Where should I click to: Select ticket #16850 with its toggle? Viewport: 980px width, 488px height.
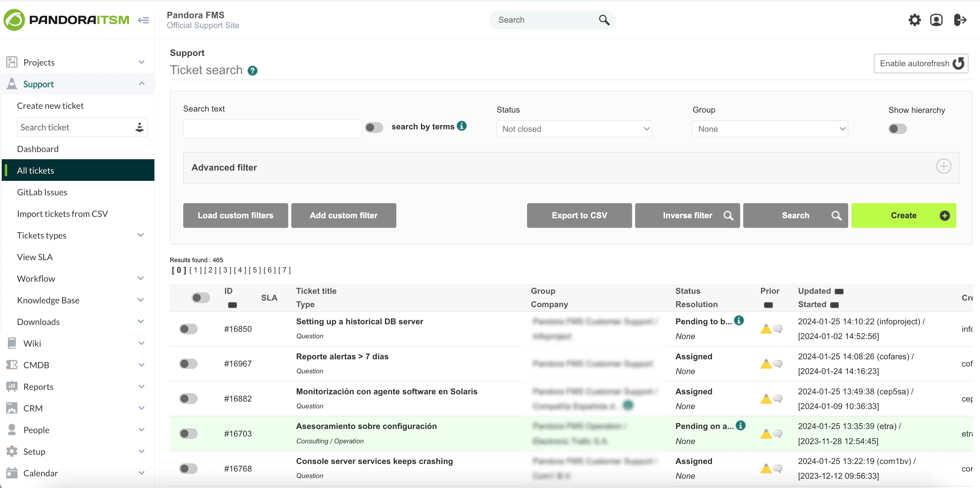tap(188, 329)
